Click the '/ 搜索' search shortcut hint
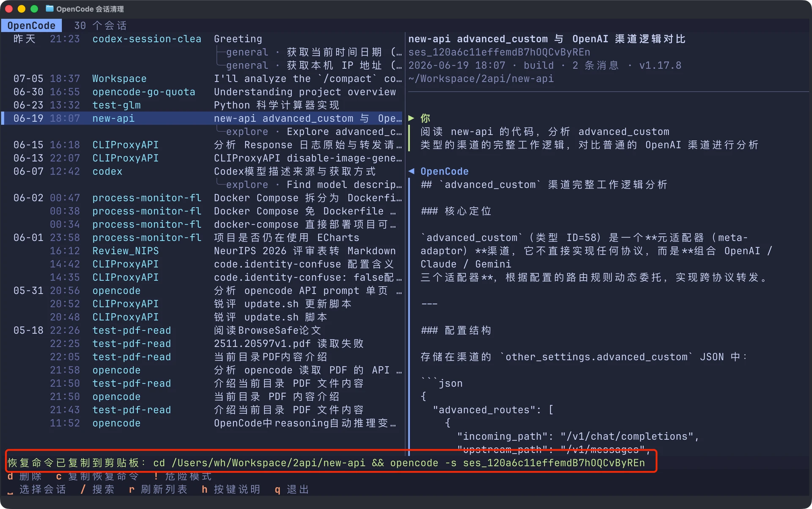The image size is (812, 509). tap(97, 490)
